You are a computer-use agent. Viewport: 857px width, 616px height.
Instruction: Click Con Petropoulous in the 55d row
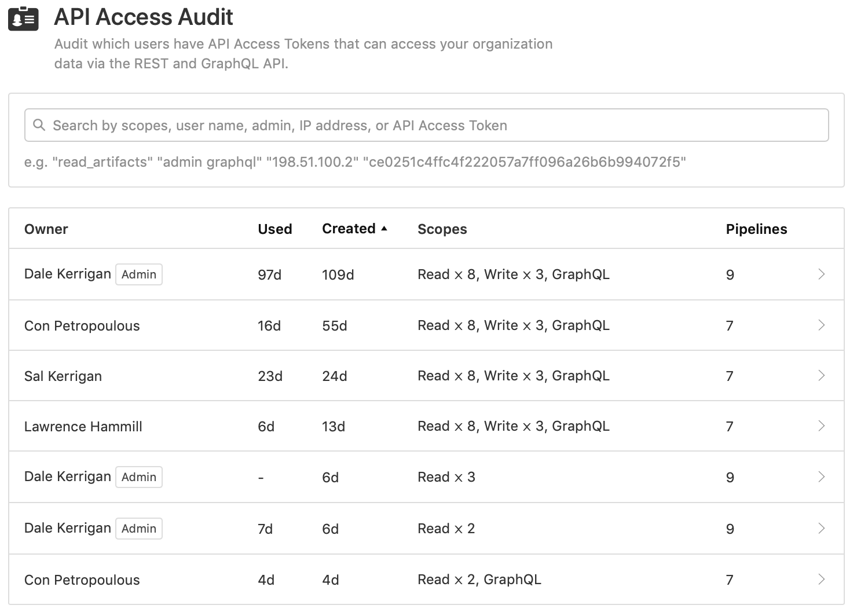[x=82, y=326]
